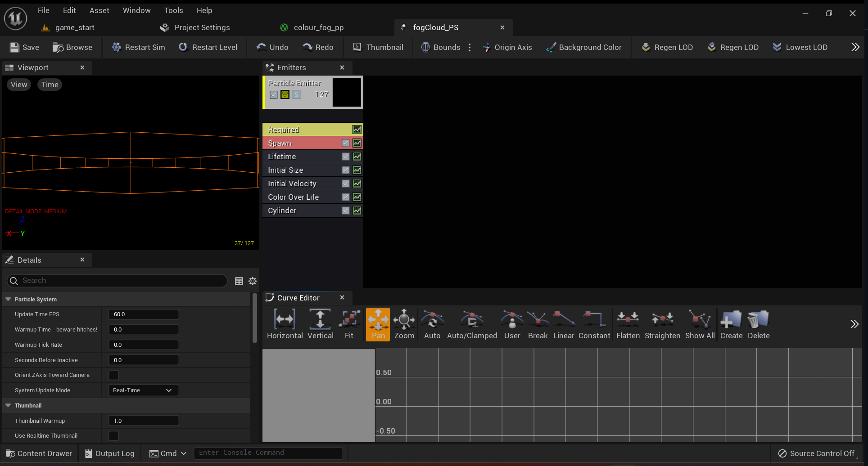Viewport: 868px width, 466px height.
Task: Click the Particle Emitter black thumbnail
Action: (347, 92)
